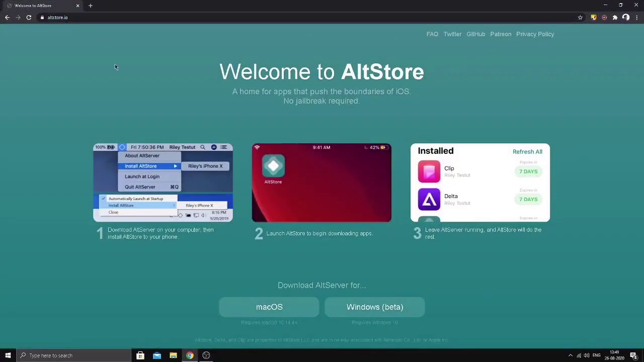Show hidden system tray icons
This screenshot has height=362, width=644.
click(x=570, y=355)
